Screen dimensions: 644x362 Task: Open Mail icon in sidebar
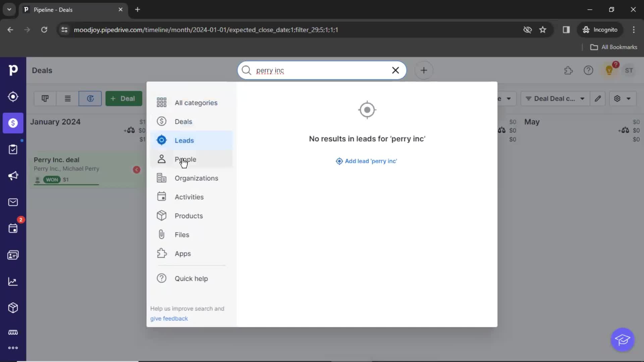(x=13, y=202)
